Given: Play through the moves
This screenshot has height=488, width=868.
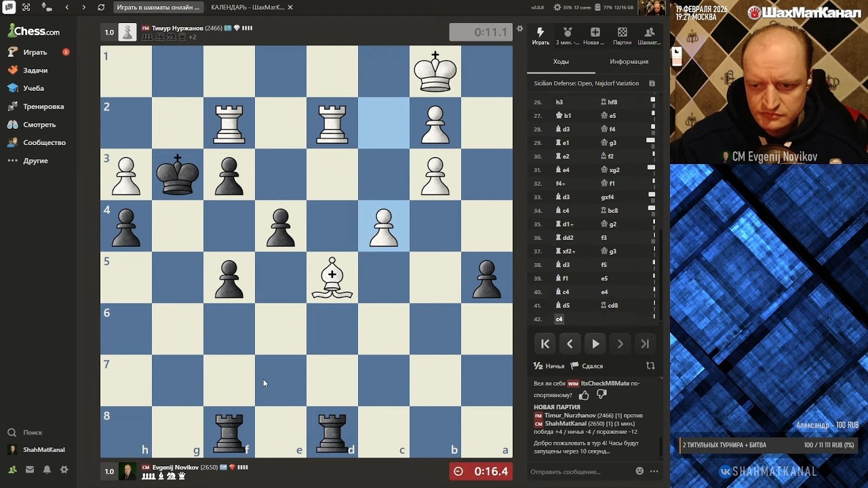Looking at the screenshot, I should 595,344.
